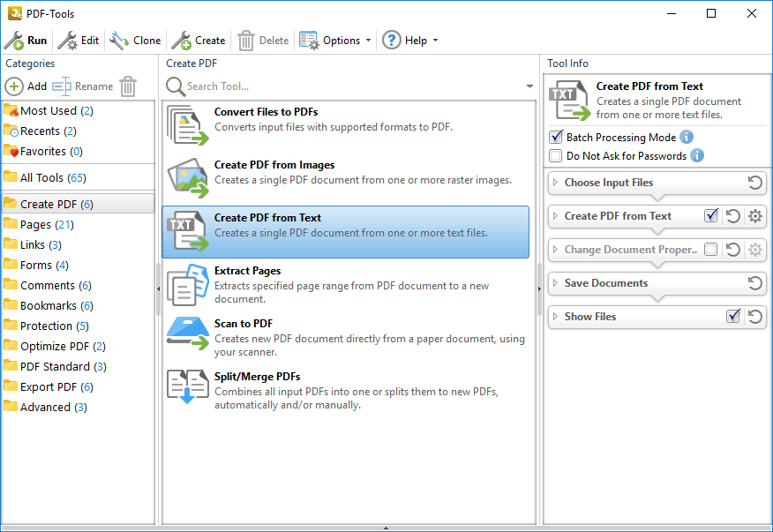Image resolution: width=773 pixels, height=532 pixels.
Task: Click the search magnifier icon
Action: point(175,86)
